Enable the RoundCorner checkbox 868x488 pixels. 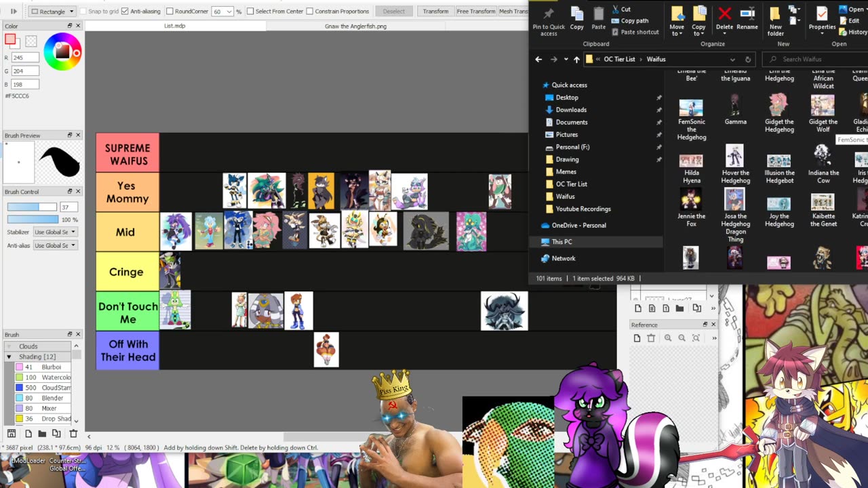(x=170, y=12)
